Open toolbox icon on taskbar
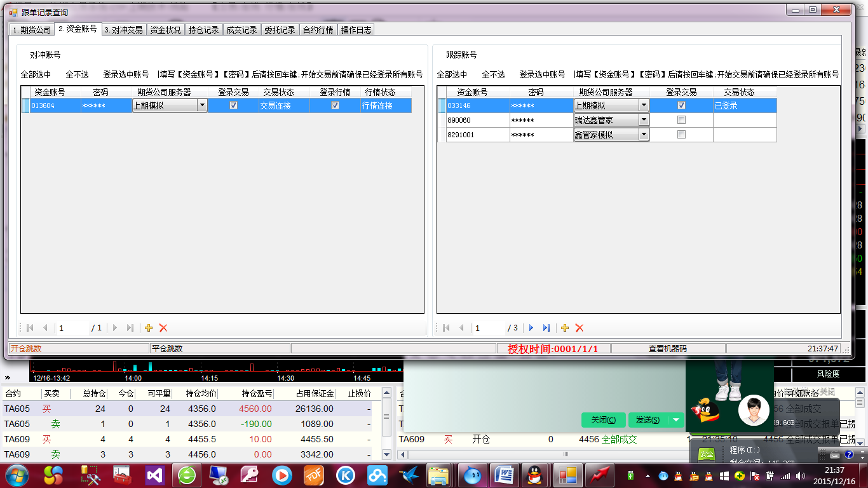 (123, 475)
